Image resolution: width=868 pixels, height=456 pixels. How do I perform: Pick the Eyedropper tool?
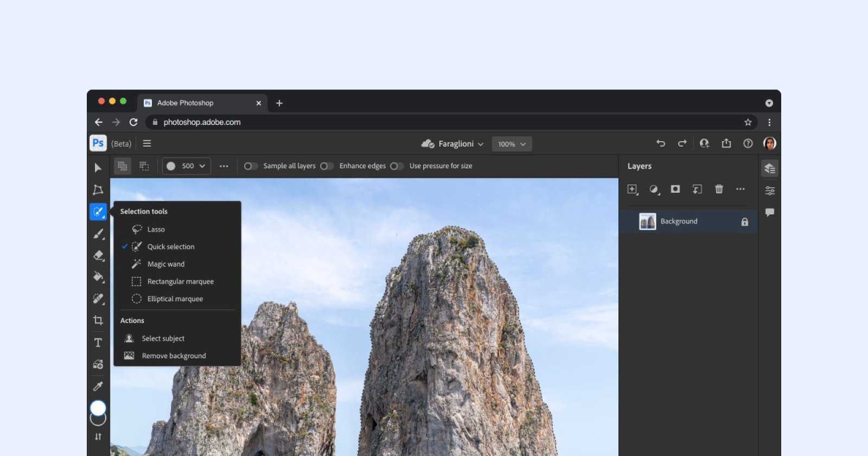pyautogui.click(x=98, y=386)
